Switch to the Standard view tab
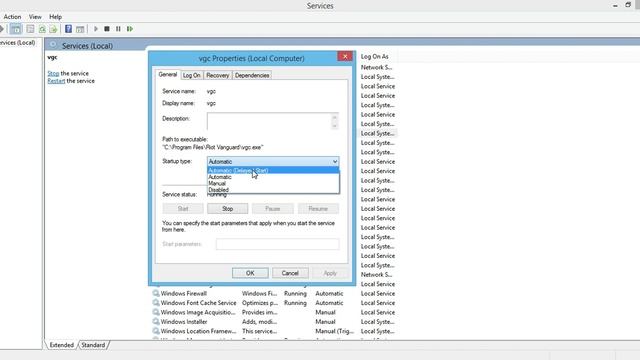The width and height of the screenshot is (640, 360). pos(93,345)
